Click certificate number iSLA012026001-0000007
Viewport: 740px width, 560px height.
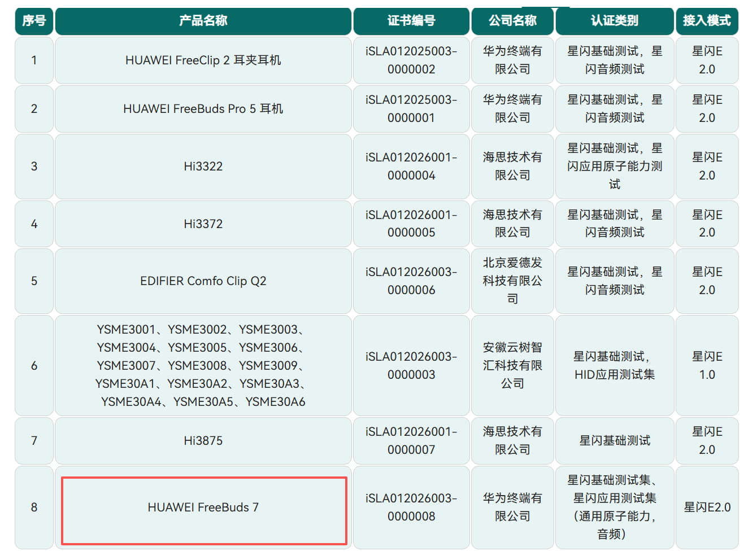click(x=411, y=441)
